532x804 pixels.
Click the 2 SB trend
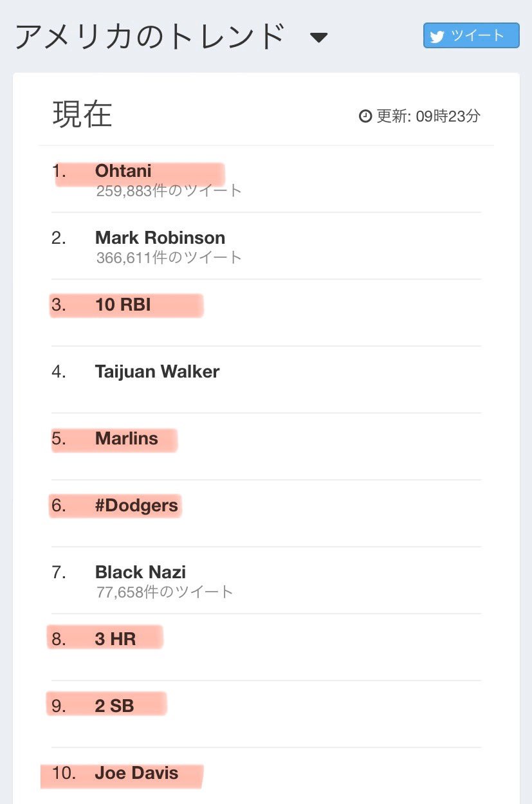115,706
